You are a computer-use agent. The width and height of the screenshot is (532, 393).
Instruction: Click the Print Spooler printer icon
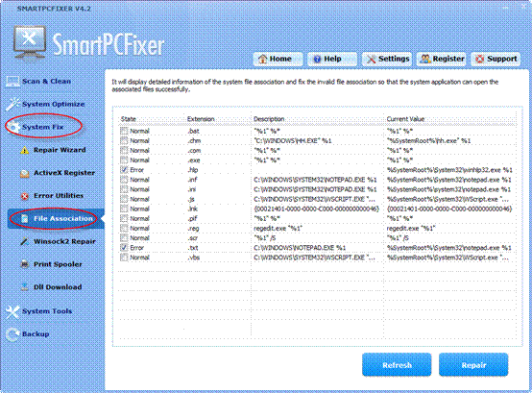(24, 264)
